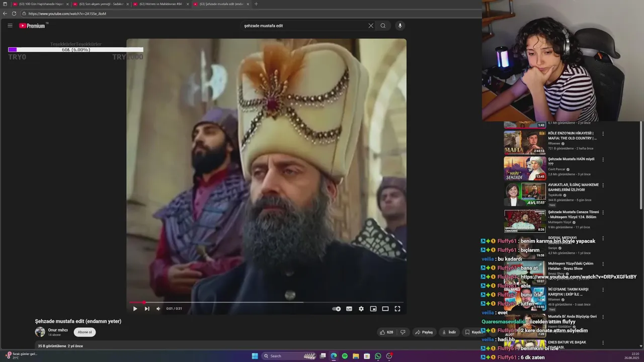This screenshot has height=362, width=644.
Task: Open Microsoft Edge from the taskbar
Action: click(x=334, y=356)
